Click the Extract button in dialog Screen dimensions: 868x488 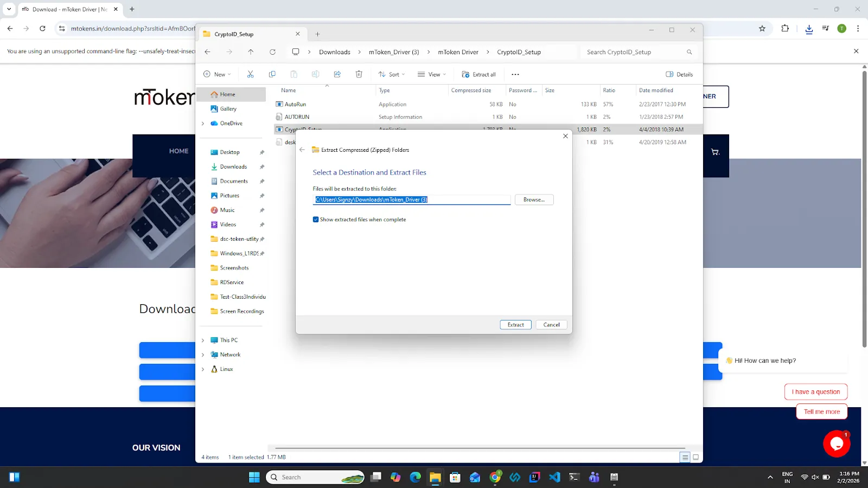(515, 325)
